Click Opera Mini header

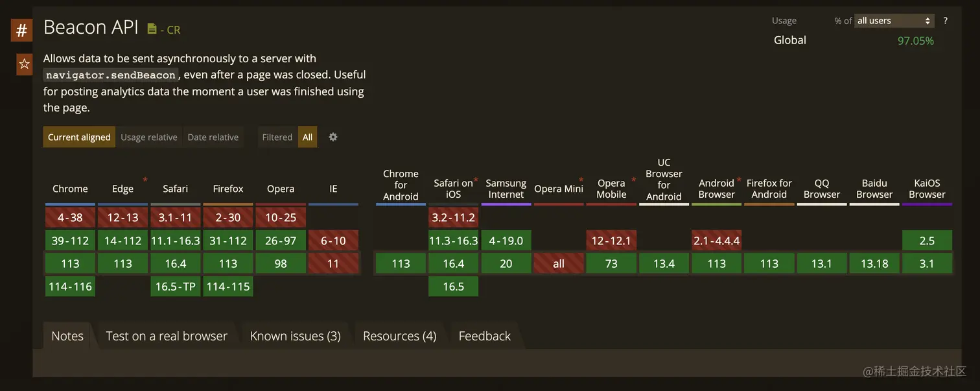(559, 189)
